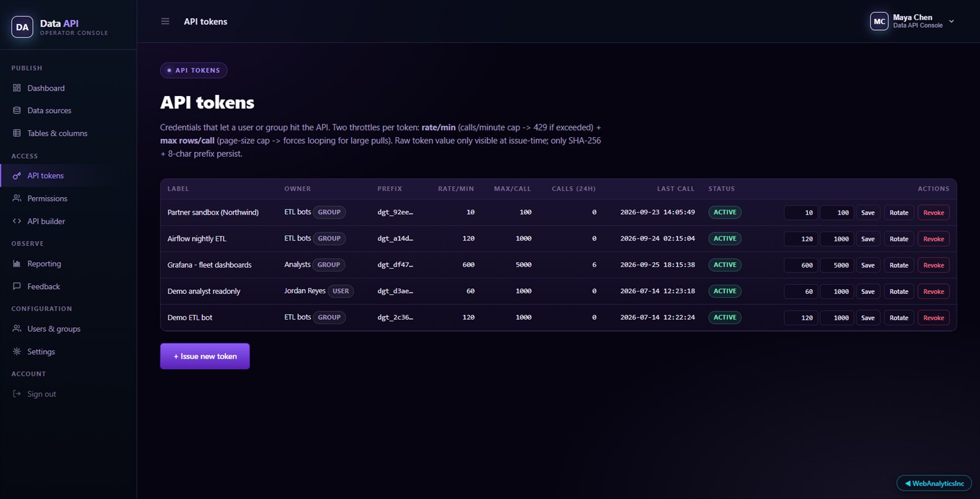Viewport: 980px width, 499px height.
Task: Open the Settings sidebar entry
Action: (x=68, y=351)
